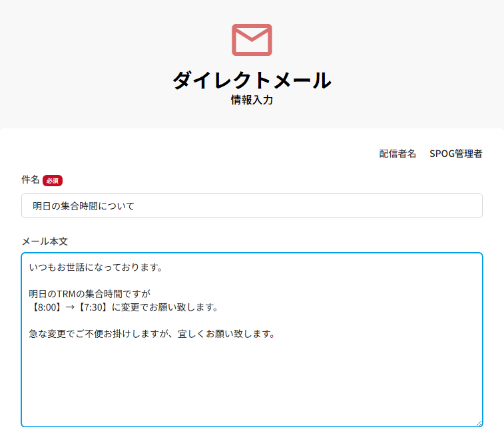504x427 pixels.
Task: Click the line starting 急な変更でご不便
Action: (152, 334)
